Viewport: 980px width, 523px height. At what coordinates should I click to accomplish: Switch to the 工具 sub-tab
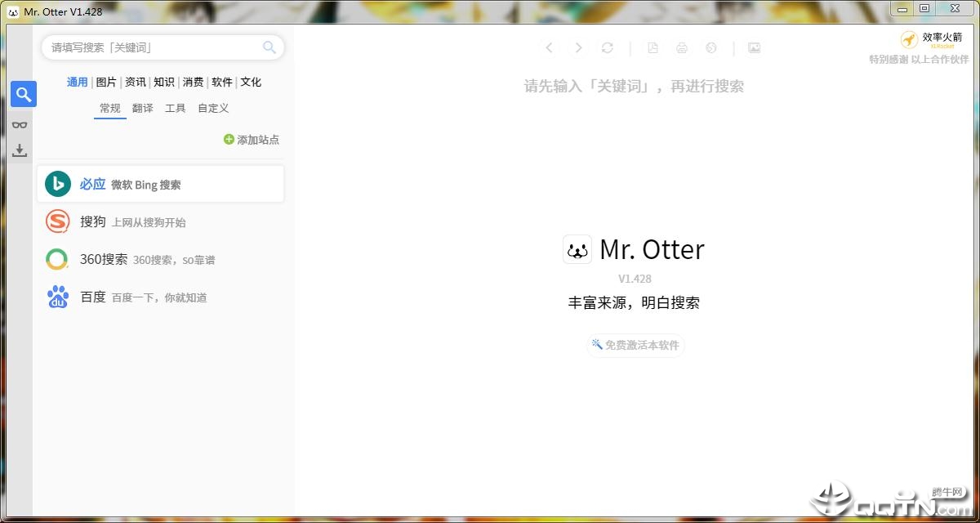pos(176,109)
